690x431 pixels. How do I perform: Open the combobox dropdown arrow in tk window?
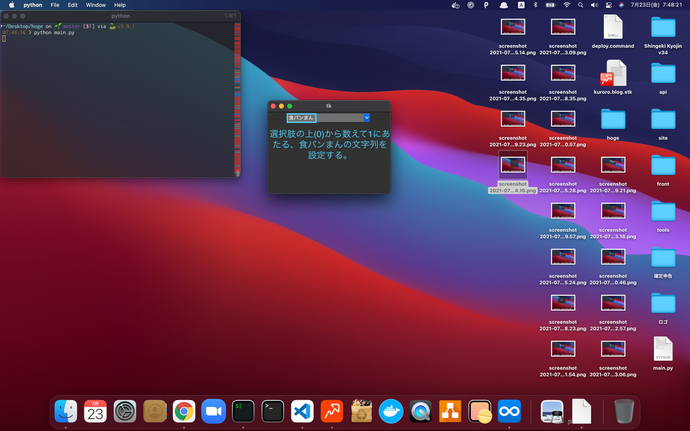click(367, 118)
